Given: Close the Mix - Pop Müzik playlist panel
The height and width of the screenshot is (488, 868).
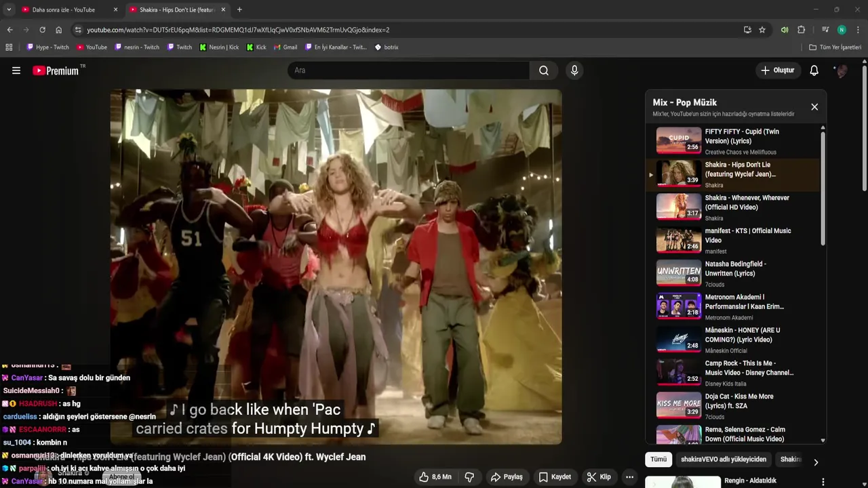Looking at the screenshot, I should point(814,107).
